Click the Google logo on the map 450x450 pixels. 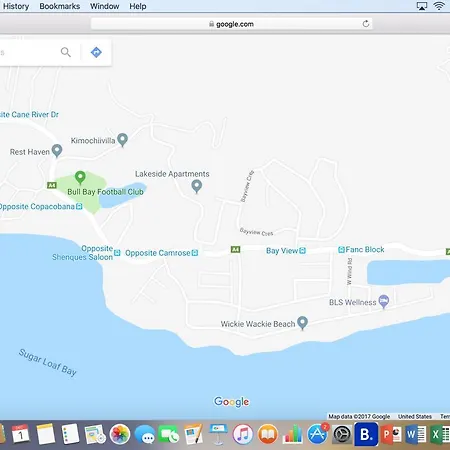[232, 402]
